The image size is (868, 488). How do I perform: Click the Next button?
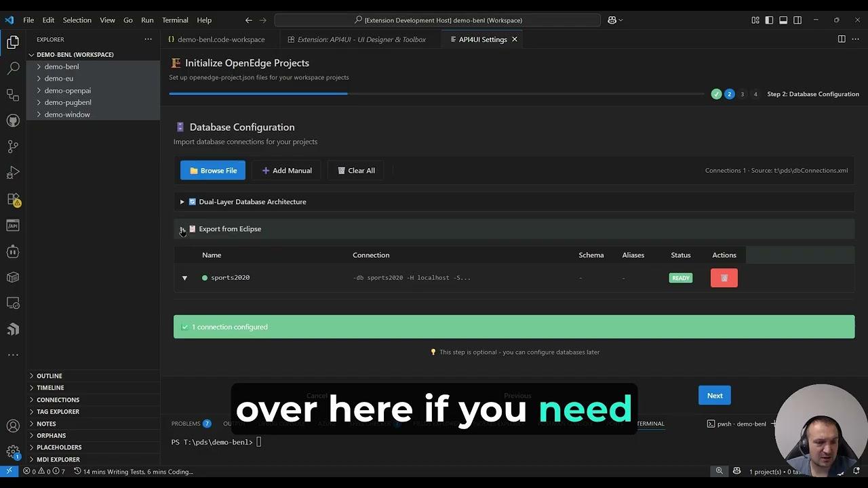pyautogui.click(x=715, y=396)
